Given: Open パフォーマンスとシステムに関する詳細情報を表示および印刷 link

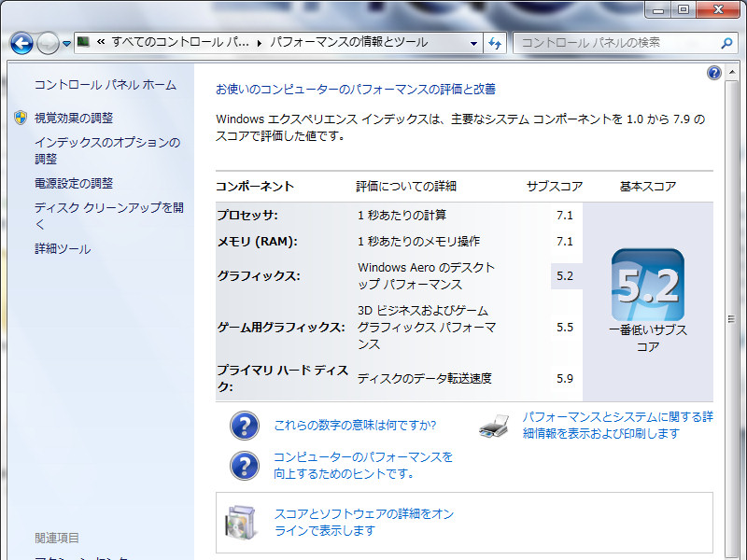Looking at the screenshot, I should [x=617, y=426].
